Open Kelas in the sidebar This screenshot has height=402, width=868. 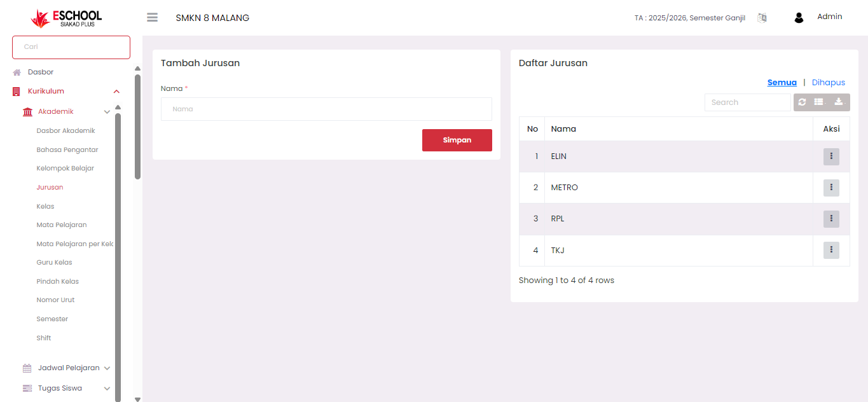[45, 206]
